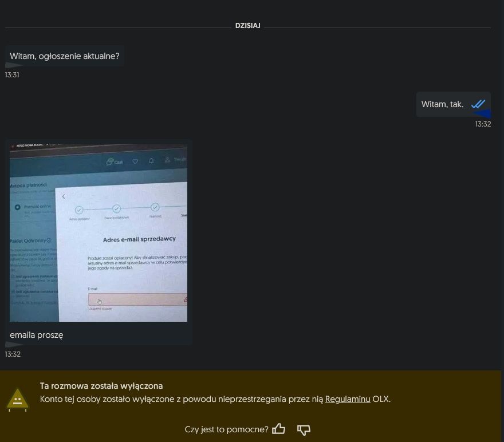Click the first completed step checkmark circle
Viewport: 504px width, 442px height.
tap(79, 210)
